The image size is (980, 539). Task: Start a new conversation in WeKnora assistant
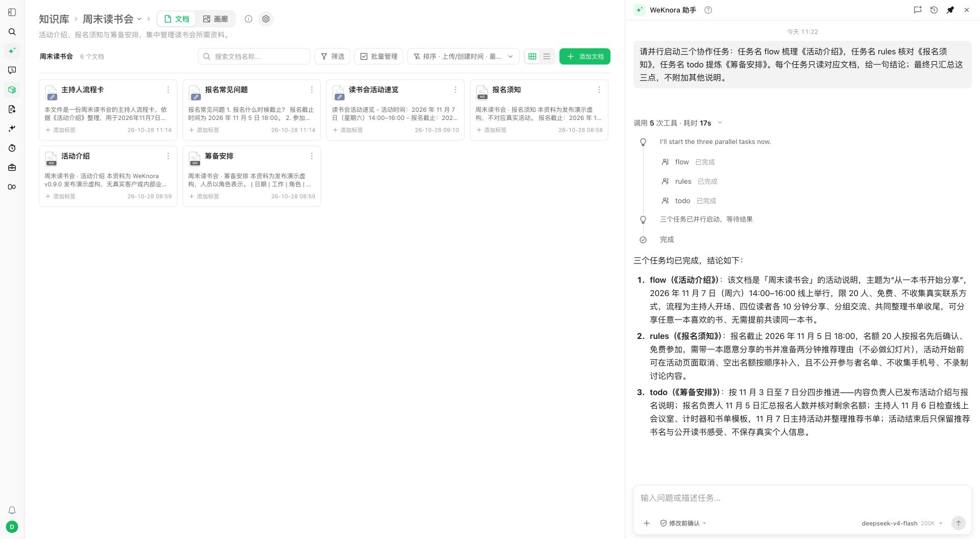pos(918,10)
